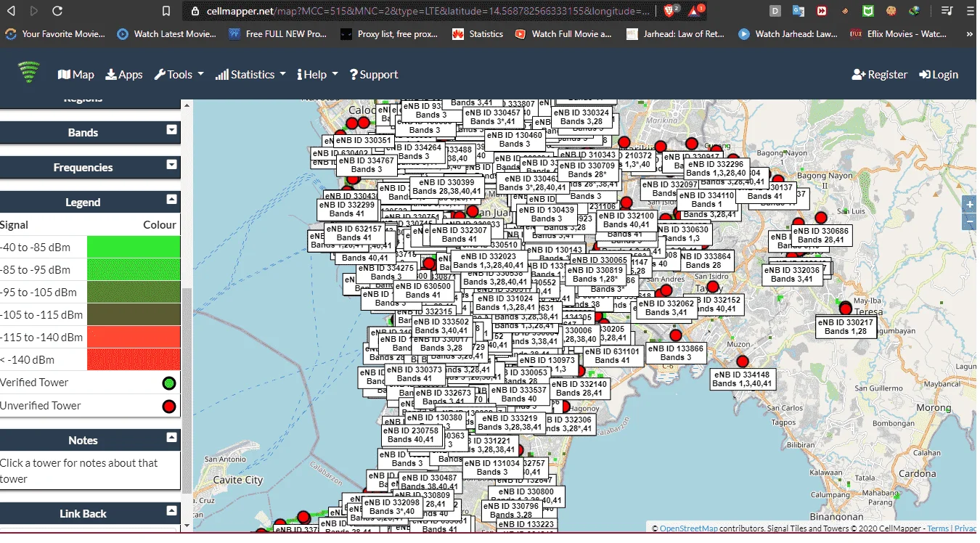Open the Help dropdown menu
The image size is (980, 543).
point(317,74)
